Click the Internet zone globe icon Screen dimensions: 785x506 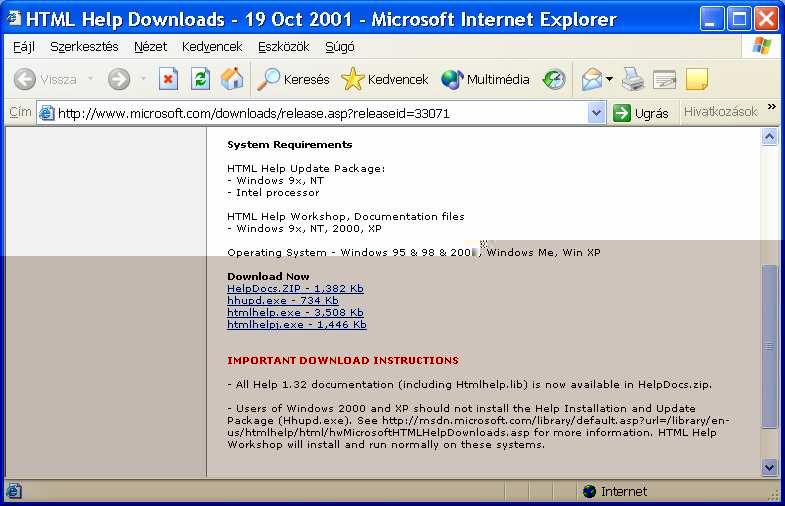[x=590, y=491]
